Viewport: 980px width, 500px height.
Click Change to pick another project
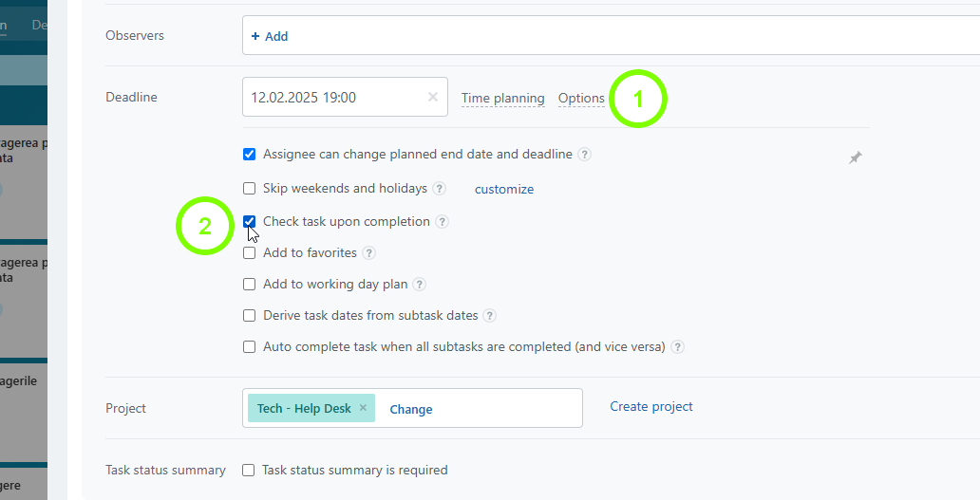click(x=410, y=409)
